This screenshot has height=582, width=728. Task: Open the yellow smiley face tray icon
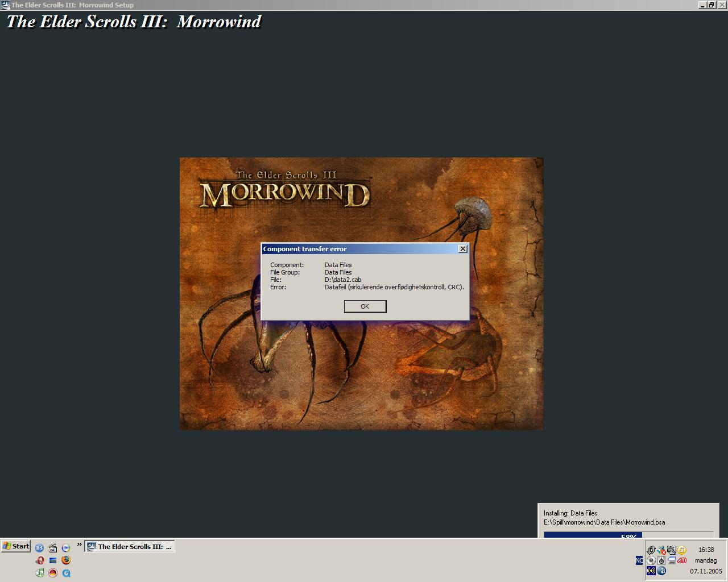pyautogui.click(x=682, y=550)
